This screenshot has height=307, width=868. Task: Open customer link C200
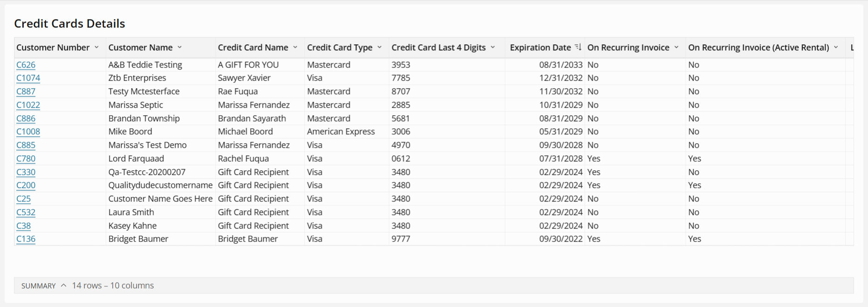[26, 185]
